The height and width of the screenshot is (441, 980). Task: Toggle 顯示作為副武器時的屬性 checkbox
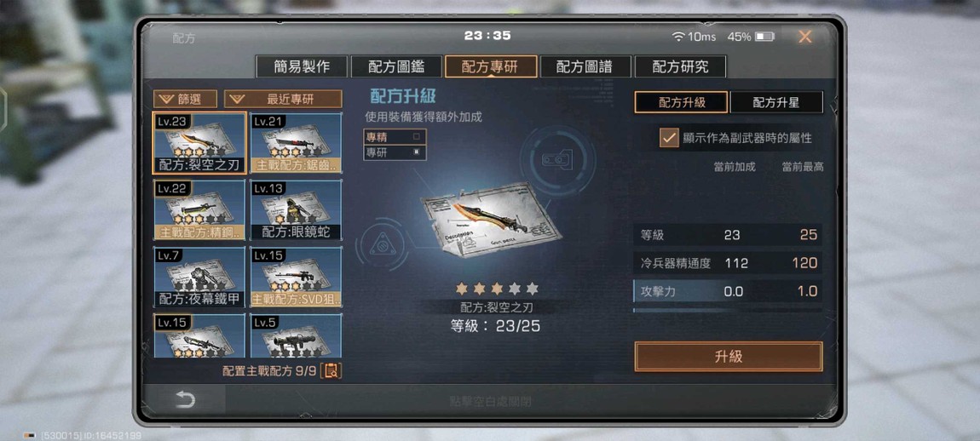pos(669,138)
